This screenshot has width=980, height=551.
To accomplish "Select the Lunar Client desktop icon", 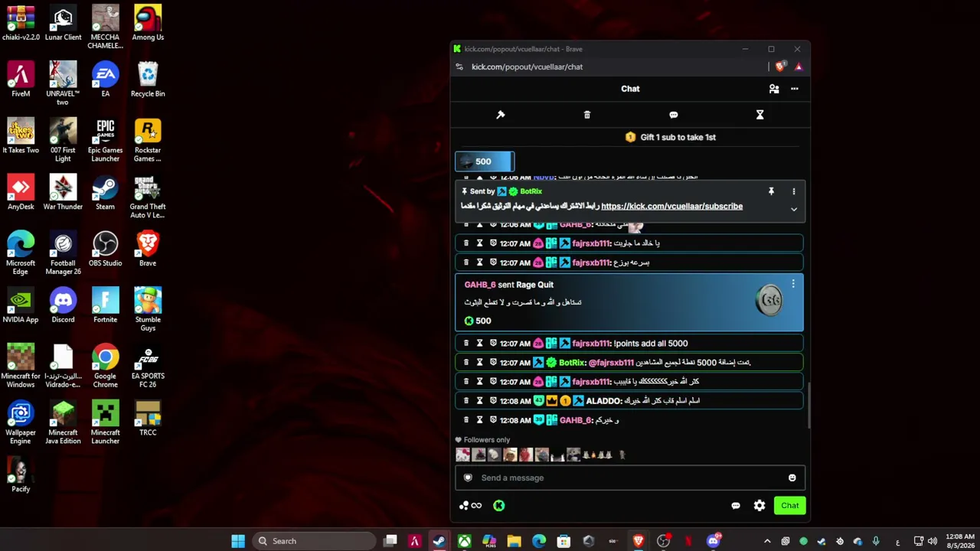I will tap(63, 24).
